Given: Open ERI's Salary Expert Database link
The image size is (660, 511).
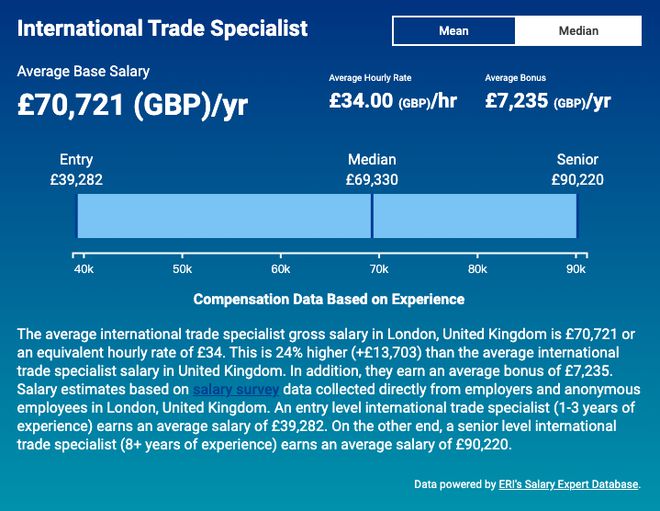Looking at the screenshot, I should coord(568,484).
